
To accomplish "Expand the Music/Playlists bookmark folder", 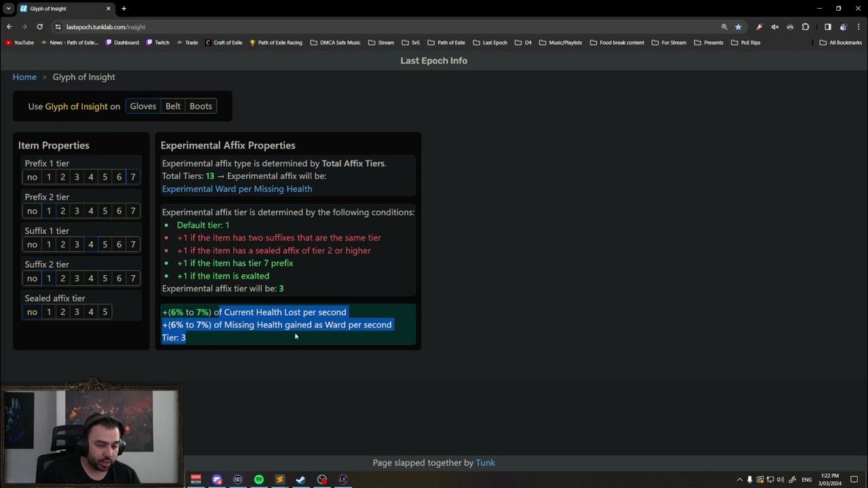I will coord(561,43).
